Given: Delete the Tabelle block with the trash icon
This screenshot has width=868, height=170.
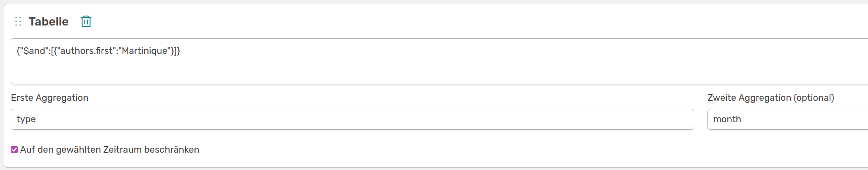Looking at the screenshot, I should pyautogui.click(x=86, y=21).
